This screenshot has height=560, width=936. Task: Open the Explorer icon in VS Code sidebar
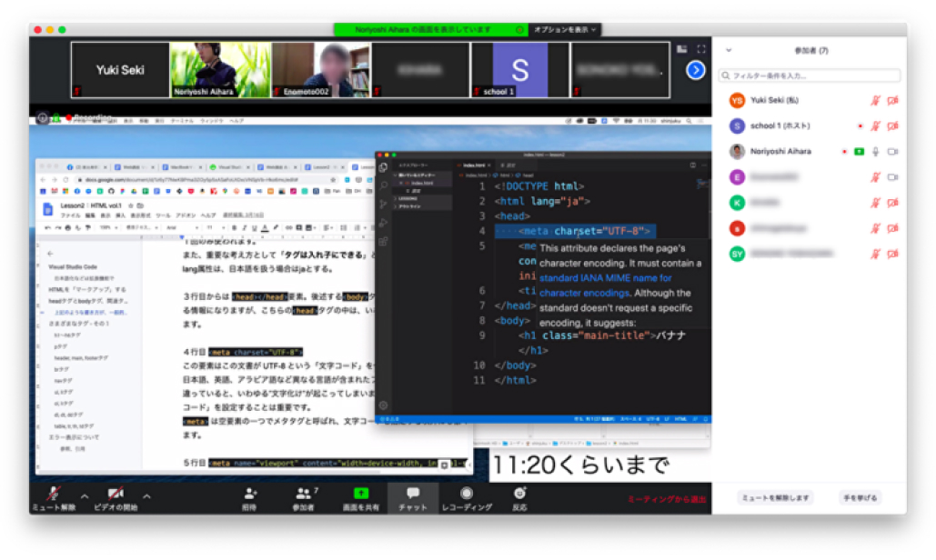coord(383,165)
